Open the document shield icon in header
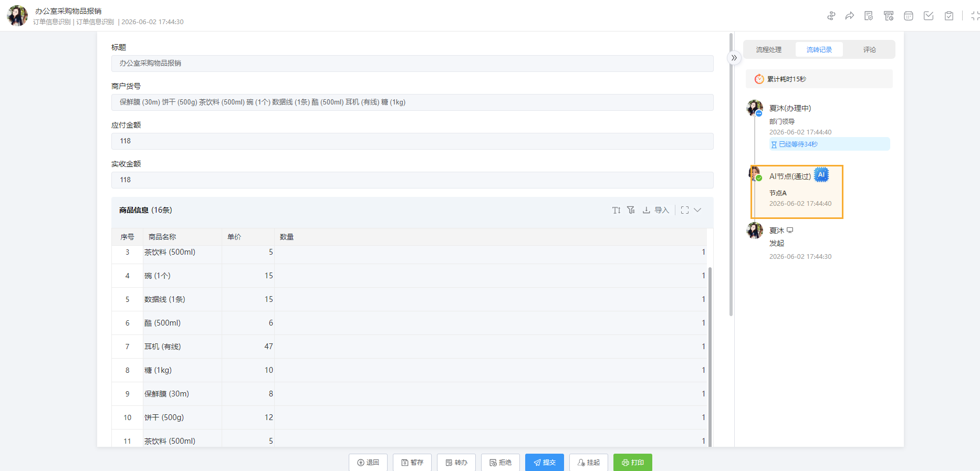 869,16
